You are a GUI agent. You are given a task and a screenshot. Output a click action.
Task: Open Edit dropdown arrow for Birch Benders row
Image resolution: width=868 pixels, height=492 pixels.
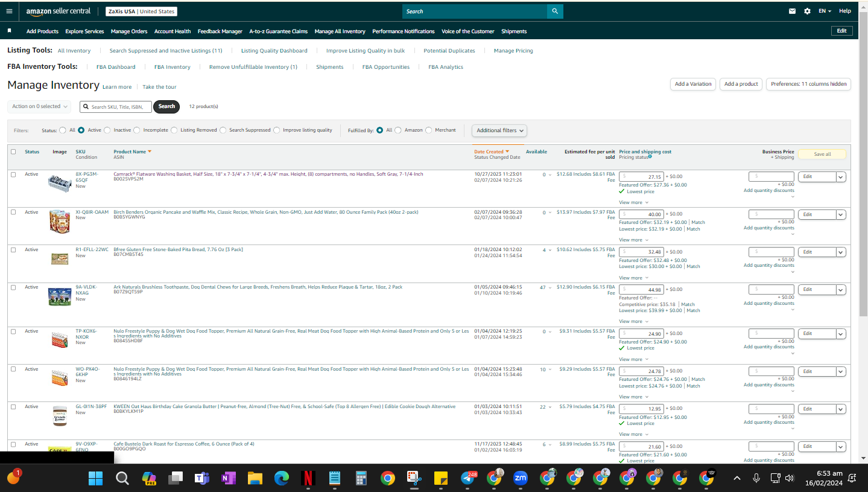pyautogui.click(x=841, y=214)
